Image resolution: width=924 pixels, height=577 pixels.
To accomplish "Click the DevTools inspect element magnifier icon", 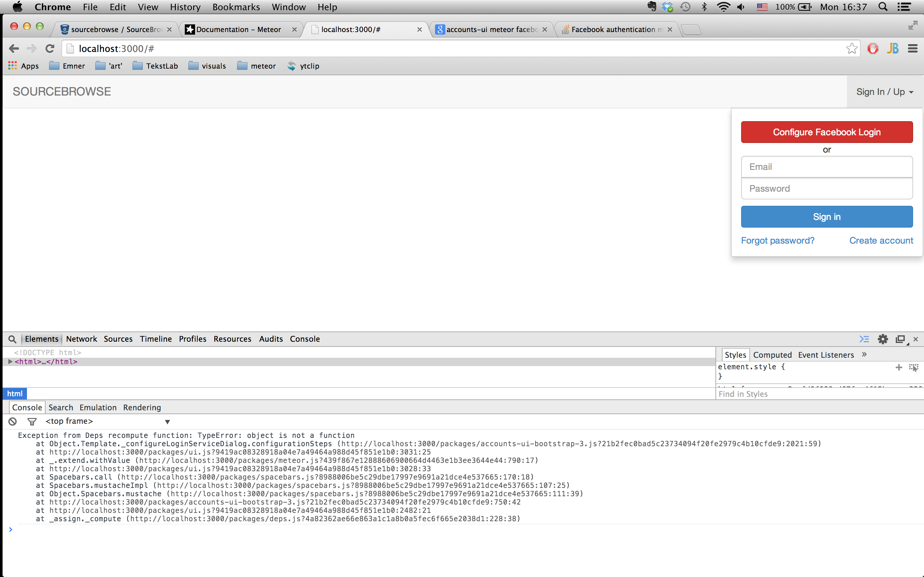I will (x=12, y=339).
